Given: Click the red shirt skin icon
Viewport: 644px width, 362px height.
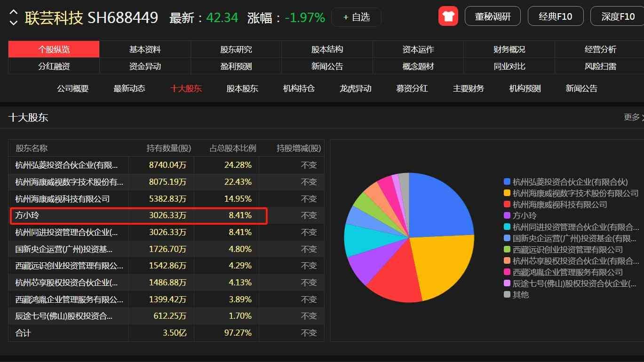Looking at the screenshot, I should [x=448, y=16].
